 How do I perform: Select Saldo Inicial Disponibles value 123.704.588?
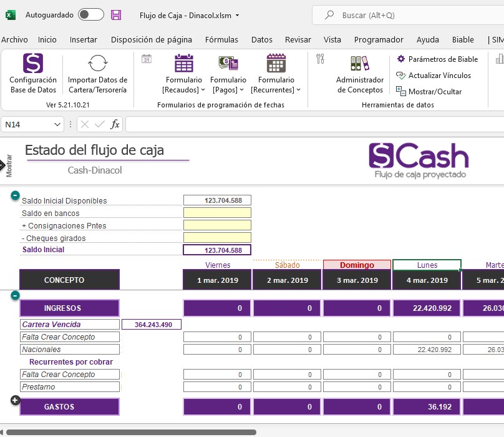(217, 200)
